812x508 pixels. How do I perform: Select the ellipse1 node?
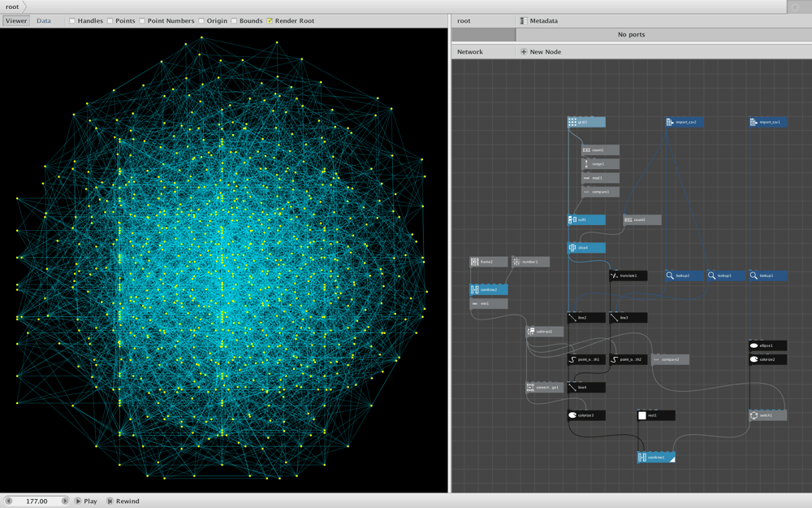768,345
